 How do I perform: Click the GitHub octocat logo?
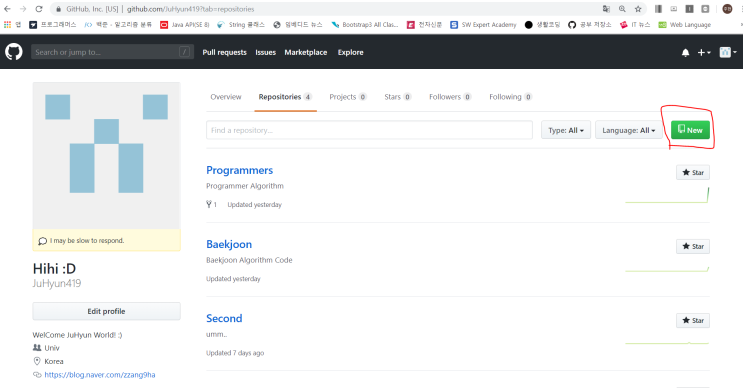click(x=14, y=52)
